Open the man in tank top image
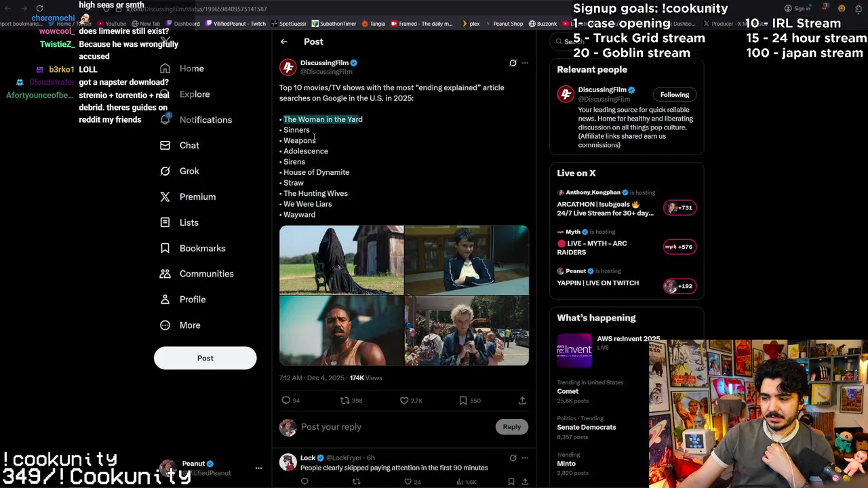Viewport: 868px width, 488px height. pos(341,331)
